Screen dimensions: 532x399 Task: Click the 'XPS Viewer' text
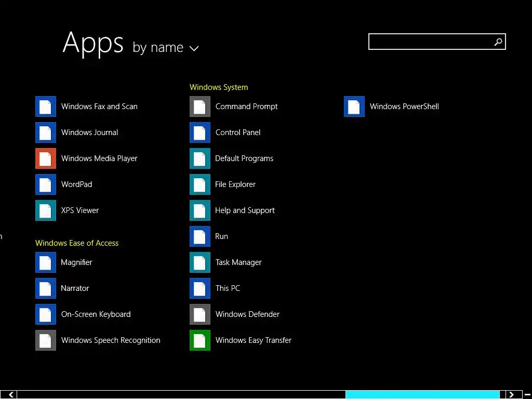(79, 210)
